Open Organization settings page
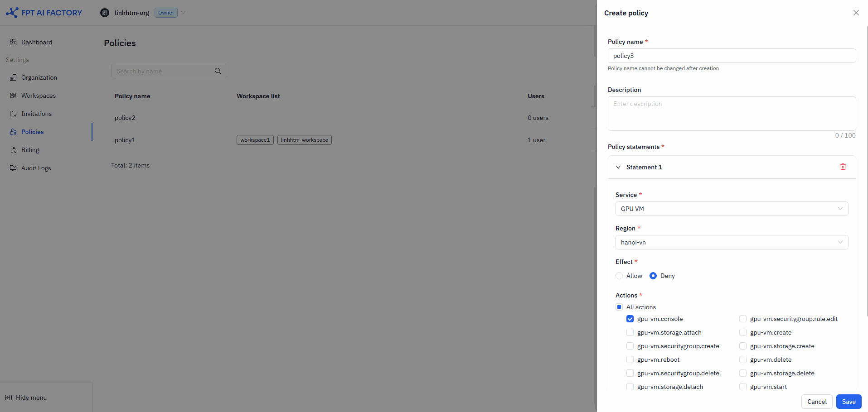Screen dimensions: 868x412 [39, 77]
